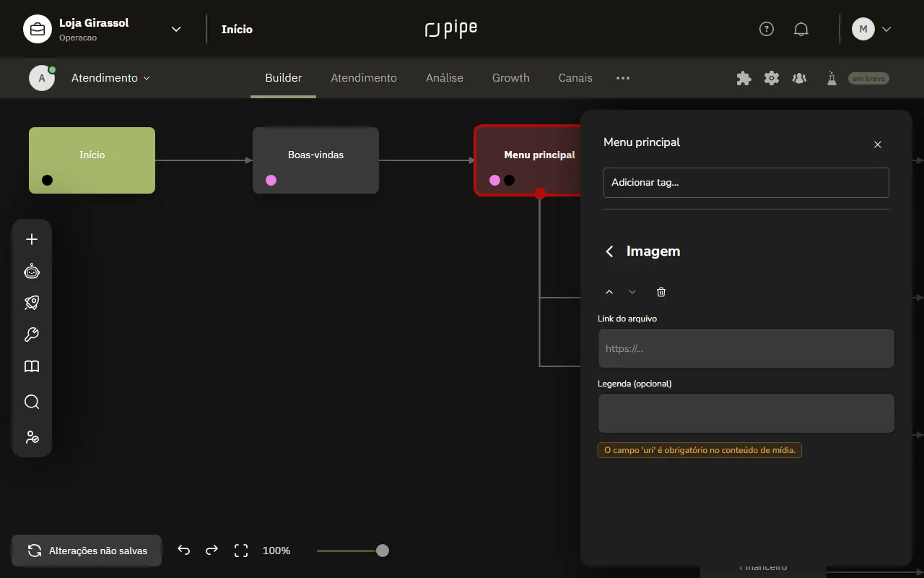The height and width of the screenshot is (578, 924).
Task: Switch to the Builder tab
Action: [283, 78]
